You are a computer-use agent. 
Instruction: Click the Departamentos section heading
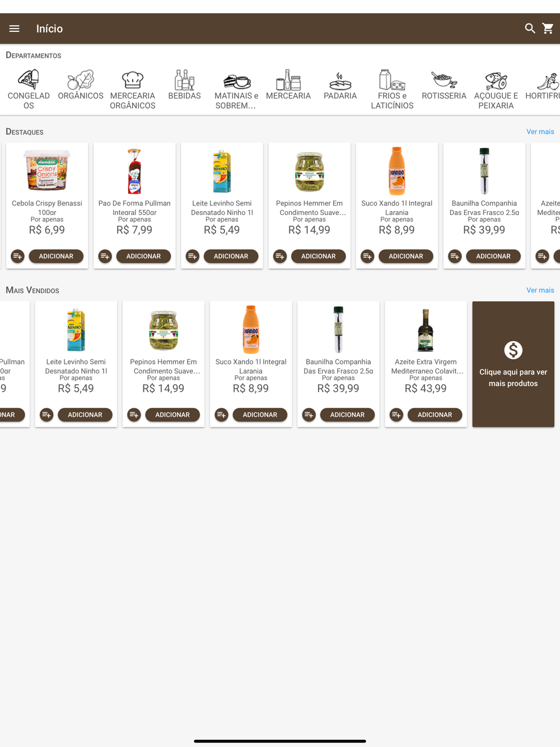[x=34, y=55]
